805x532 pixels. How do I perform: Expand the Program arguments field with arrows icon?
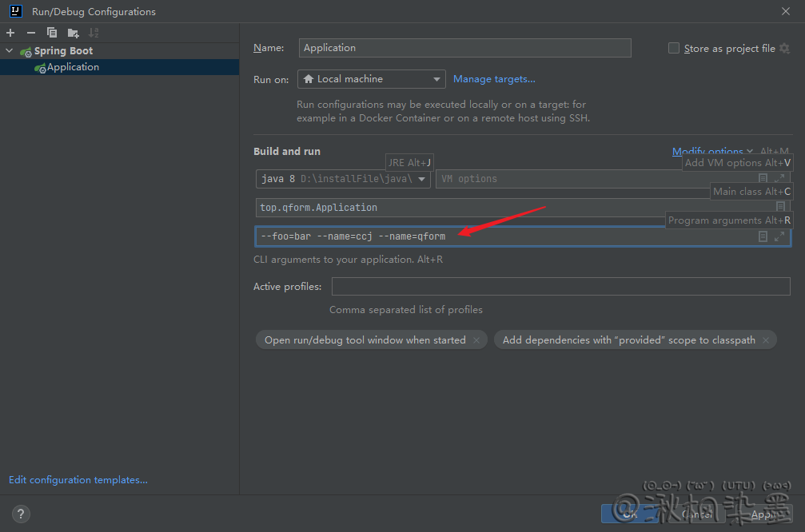pyautogui.click(x=779, y=236)
